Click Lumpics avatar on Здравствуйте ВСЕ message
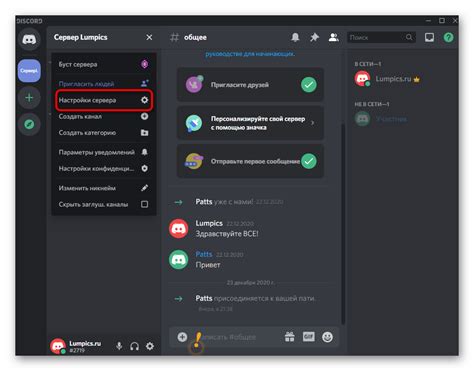Image resolution: width=474 pixels, height=371 pixels. 178,229
